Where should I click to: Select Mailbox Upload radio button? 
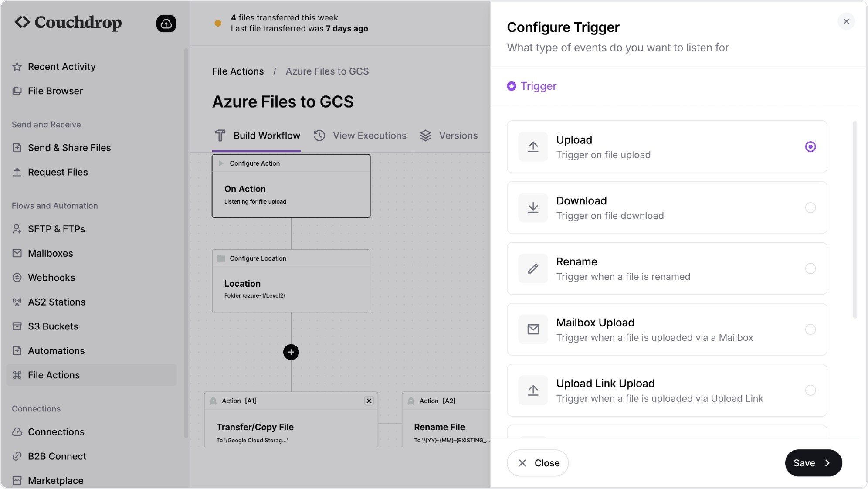(810, 329)
